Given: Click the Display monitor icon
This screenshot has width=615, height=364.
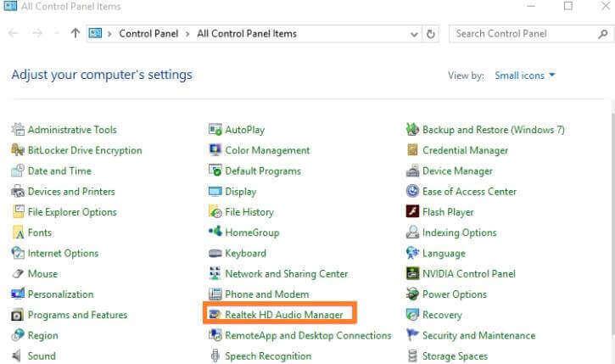Looking at the screenshot, I should coord(215,192).
